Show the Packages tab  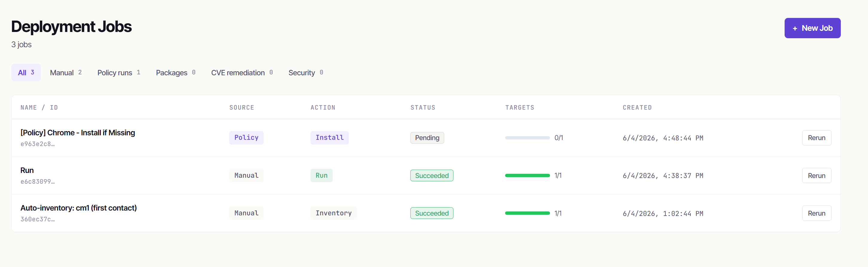coord(175,72)
